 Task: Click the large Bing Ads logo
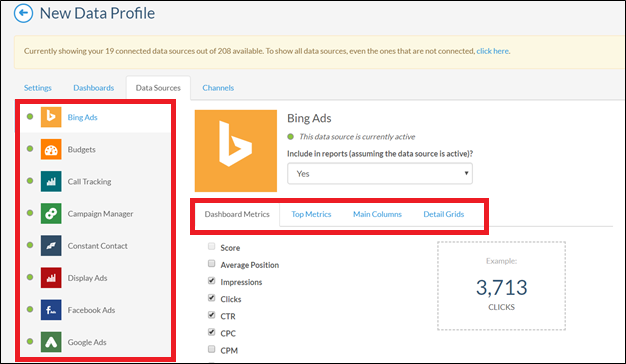236,151
